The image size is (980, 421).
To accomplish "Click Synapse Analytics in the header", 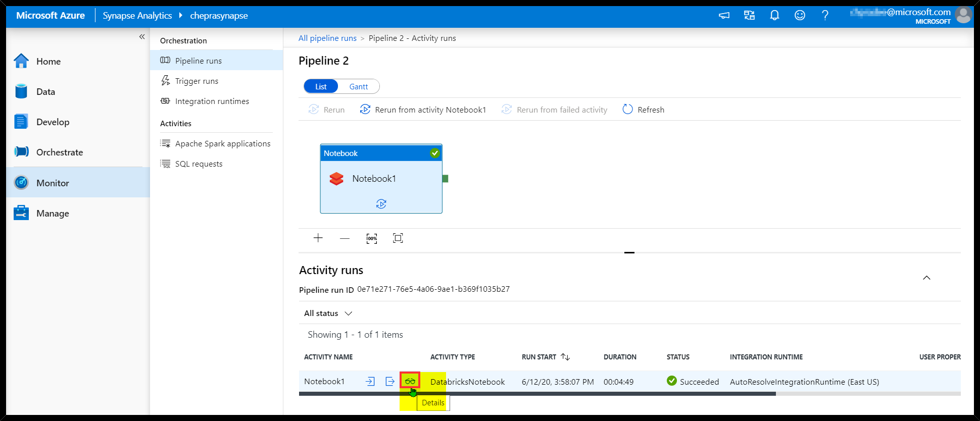I will [x=137, y=16].
